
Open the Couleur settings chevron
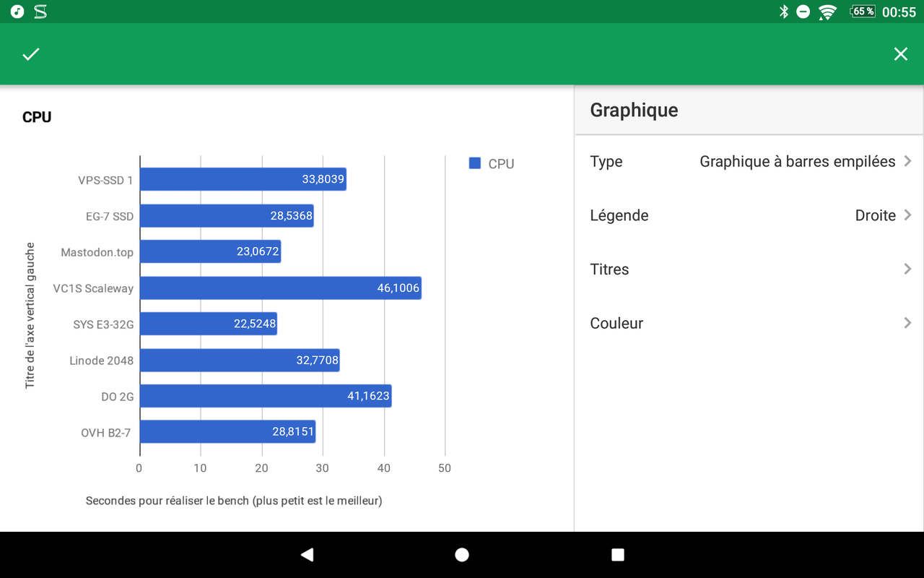pyautogui.click(x=907, y=323)
